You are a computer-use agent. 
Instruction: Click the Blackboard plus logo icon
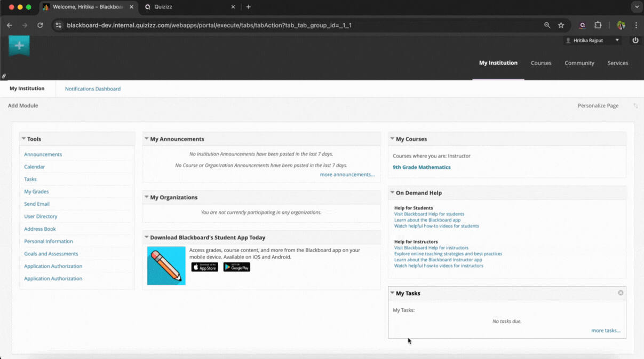coord(19,46)
